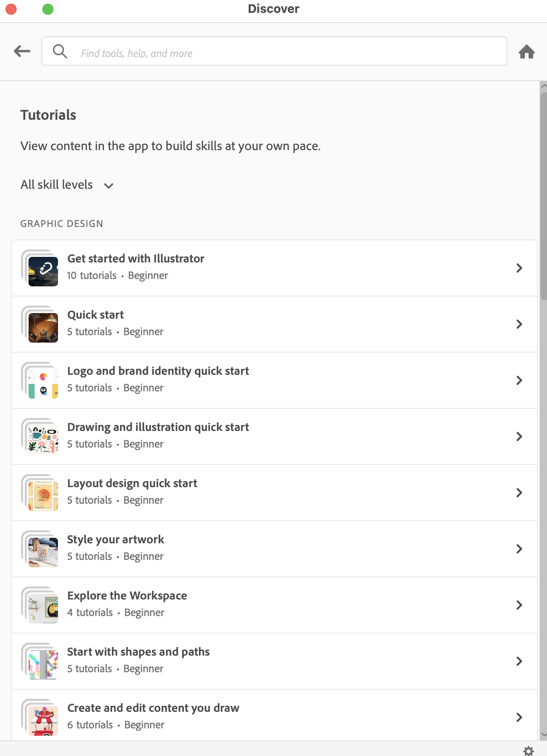Expand Layout design quick start chevron
This screenshot has height=756, width=547.
pyautogui.click(x=519, y=493)
